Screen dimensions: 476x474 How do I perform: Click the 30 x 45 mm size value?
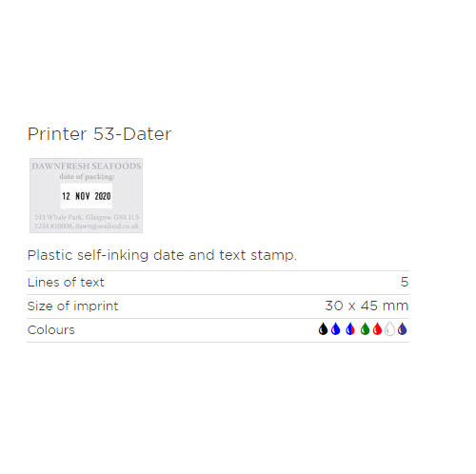coord(367,306)
